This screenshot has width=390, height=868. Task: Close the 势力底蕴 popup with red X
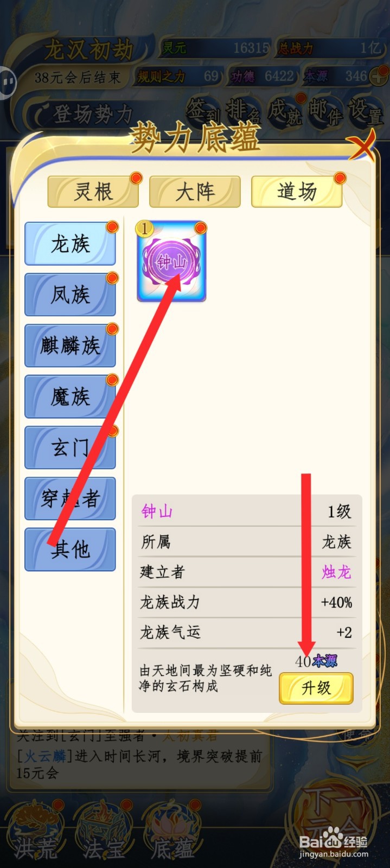point(363,144)
